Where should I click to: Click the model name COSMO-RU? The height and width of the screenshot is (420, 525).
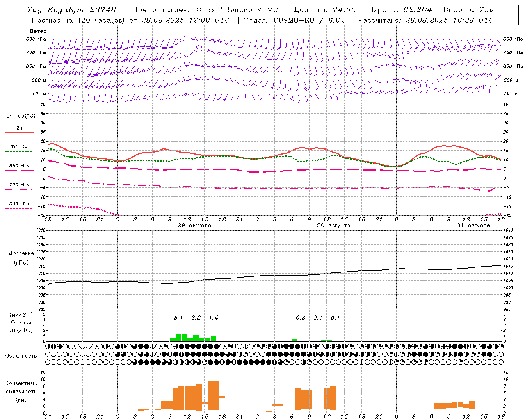294,20
